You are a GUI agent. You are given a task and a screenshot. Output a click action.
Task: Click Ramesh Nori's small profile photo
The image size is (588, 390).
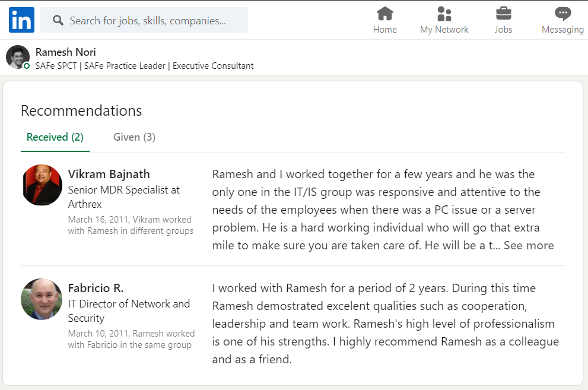point(17,57)
